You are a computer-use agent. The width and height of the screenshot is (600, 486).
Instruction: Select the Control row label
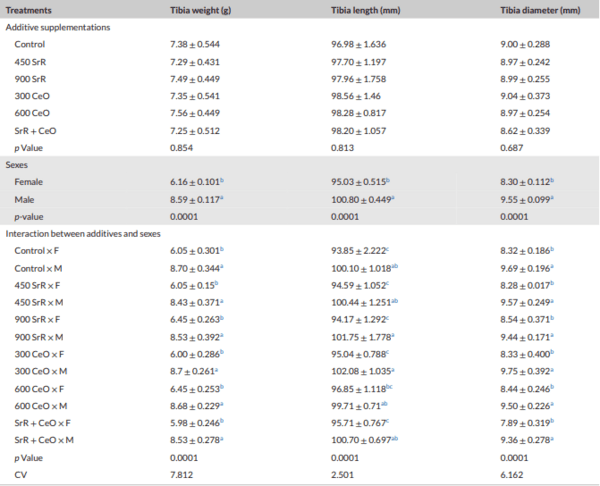click(x=29, y=44)
